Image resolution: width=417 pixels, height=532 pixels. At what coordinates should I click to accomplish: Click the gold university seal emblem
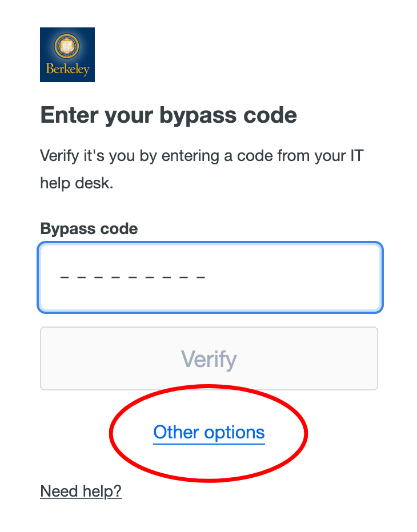[x=67, y=46]
